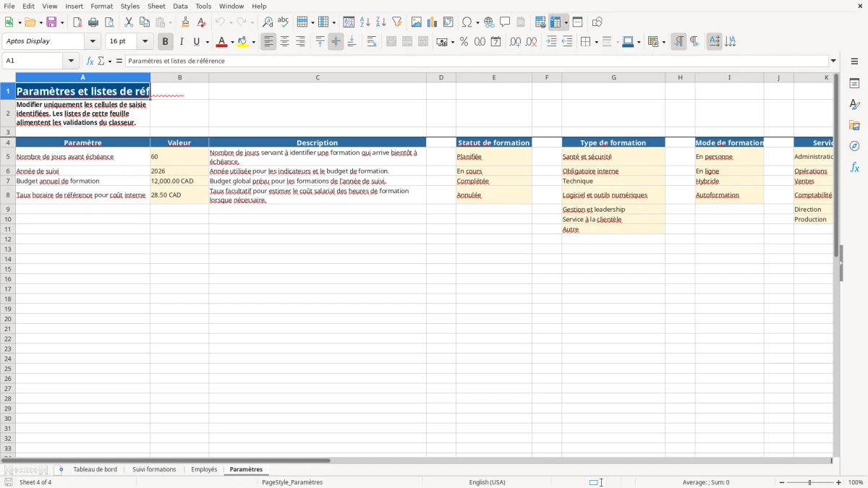Open the Function Wizard fx icon
The height and width of the screenshot is (488, 868).
(90, 61)
